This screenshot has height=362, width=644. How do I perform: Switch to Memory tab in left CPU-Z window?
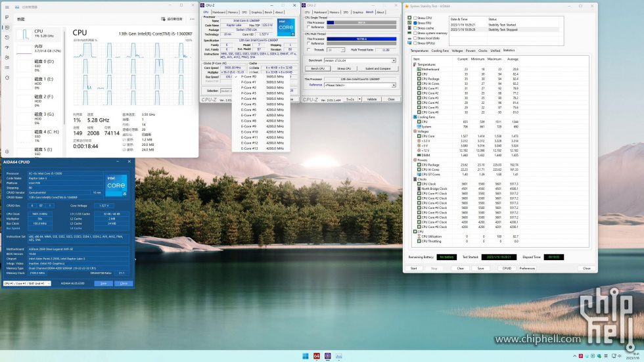pos(233,12)
